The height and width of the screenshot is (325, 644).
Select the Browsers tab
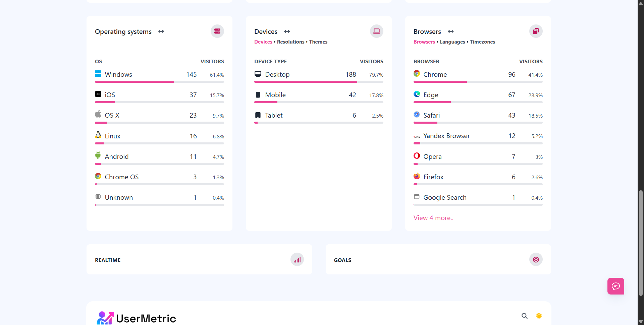(424, 42)
